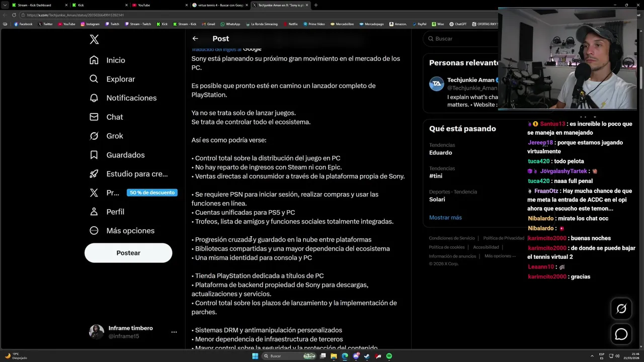Open the Instagram bookmark
The image size is (644, 362).
pyautogui.click(x=90, y=24)
